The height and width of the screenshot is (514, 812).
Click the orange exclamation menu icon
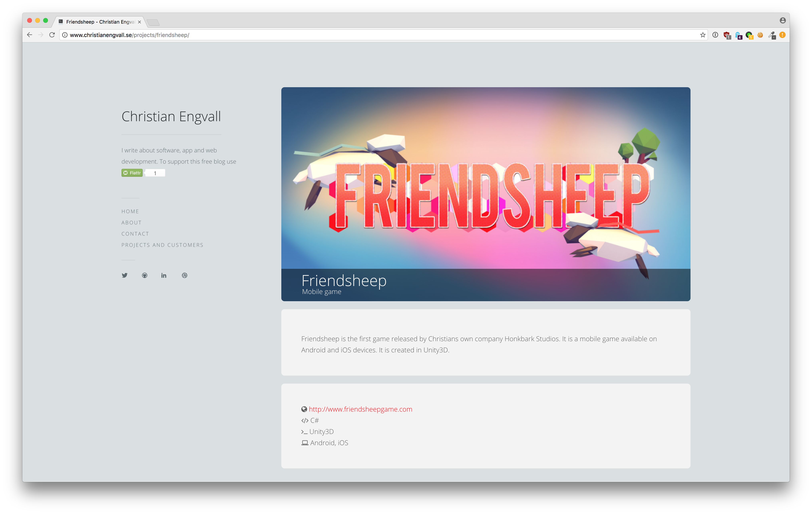(783, 35)
